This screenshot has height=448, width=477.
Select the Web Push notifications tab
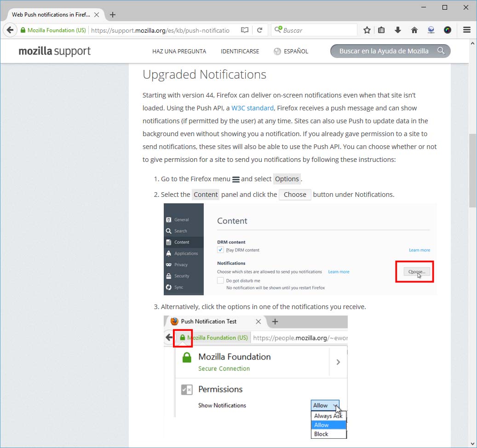(x=51, y=15)
